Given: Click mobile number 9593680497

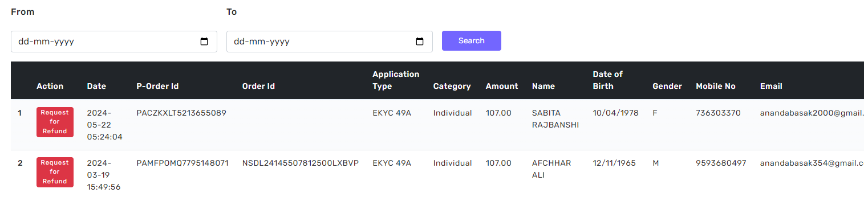Looking at the screenshot, I should point(721,163).
